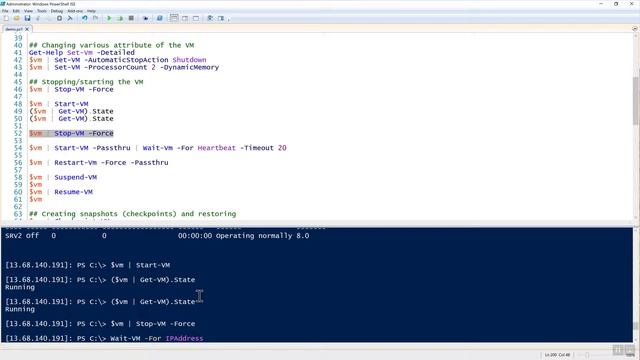This screenshot has width=640, height=360.
Task: Close the demo.ps1 tab with X
Action: [x=27, y=29]
